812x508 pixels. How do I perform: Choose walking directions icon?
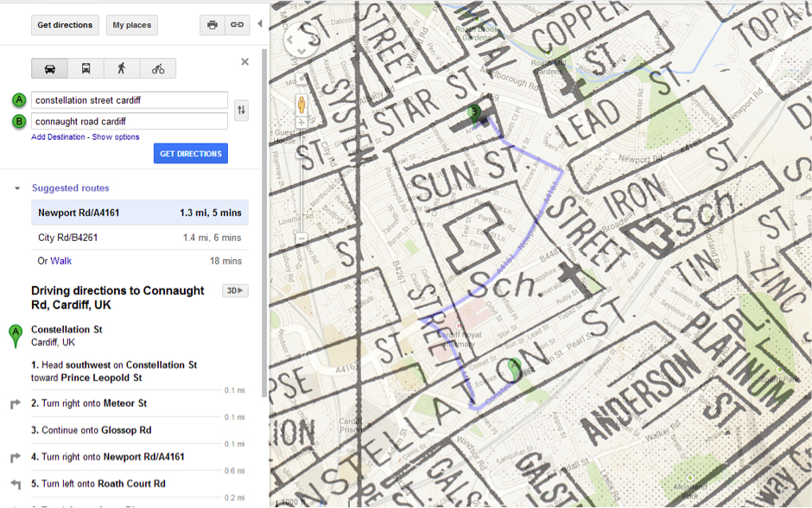pos(121,69)
